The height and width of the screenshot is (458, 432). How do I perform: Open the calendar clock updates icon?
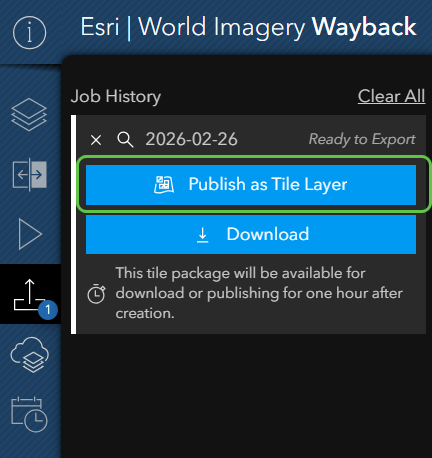tap(29, 414)
